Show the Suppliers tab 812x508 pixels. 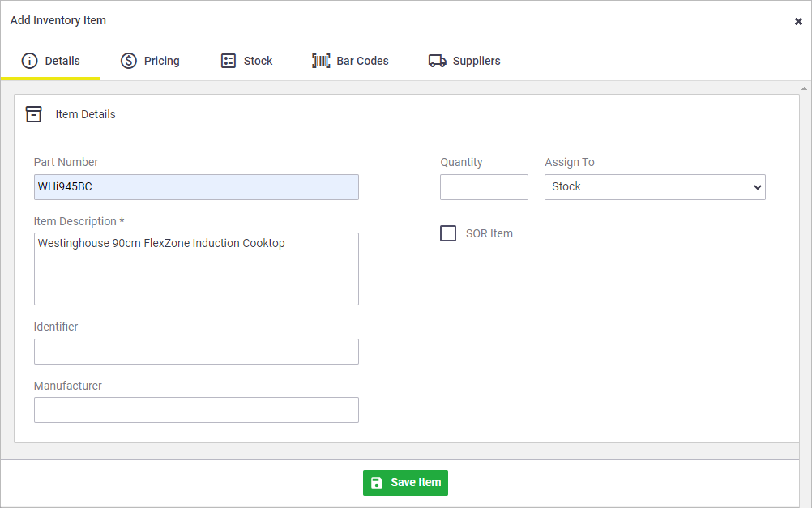tap(464, 61)
